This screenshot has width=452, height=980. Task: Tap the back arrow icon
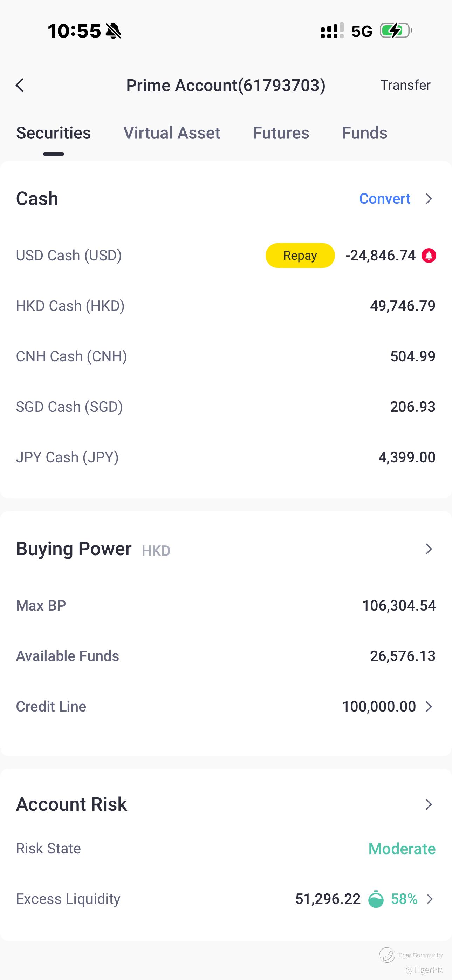pos(20,85)
